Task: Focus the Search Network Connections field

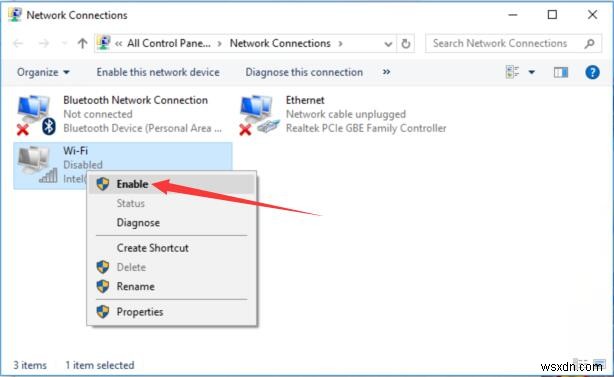Action: tap(513, 43)
